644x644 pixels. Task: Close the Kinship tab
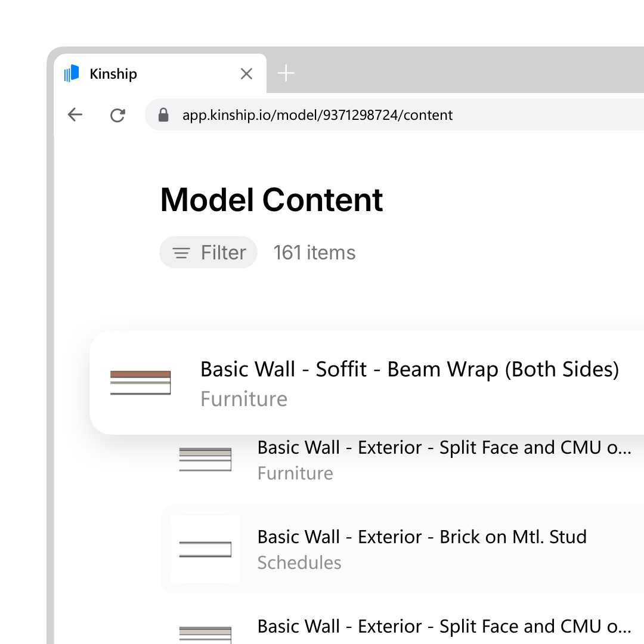click(x=246, y=74)
